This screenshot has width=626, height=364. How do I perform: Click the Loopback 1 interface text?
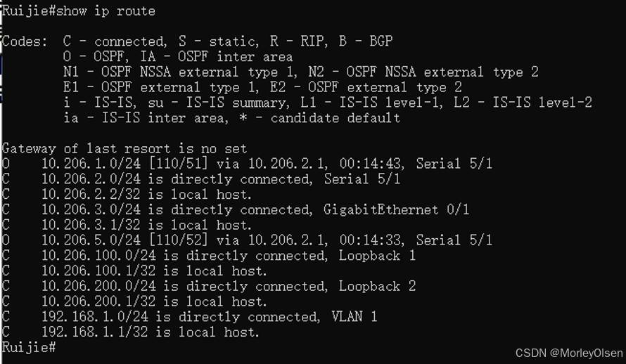pos(377,256)
